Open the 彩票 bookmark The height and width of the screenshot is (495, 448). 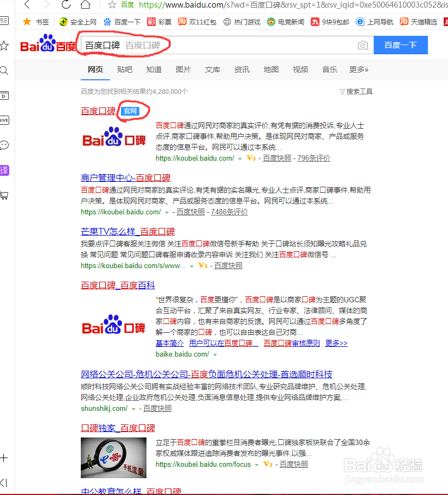[159, 22]
